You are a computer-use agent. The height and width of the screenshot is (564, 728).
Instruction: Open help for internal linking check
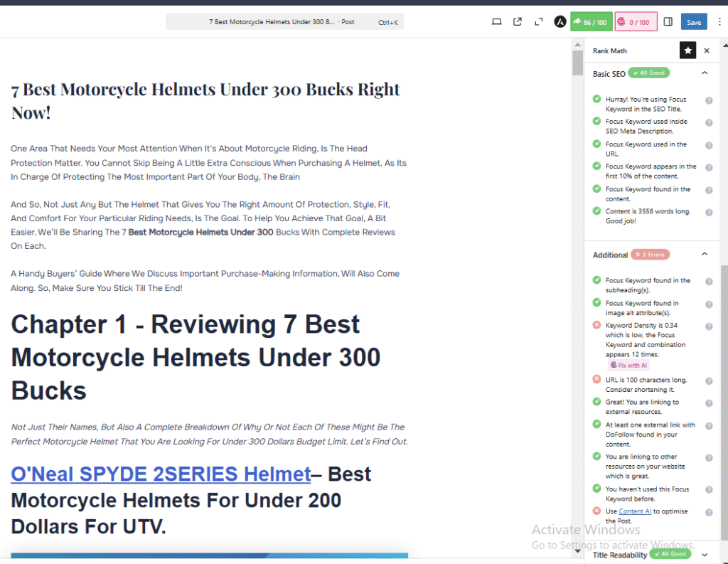709,457
